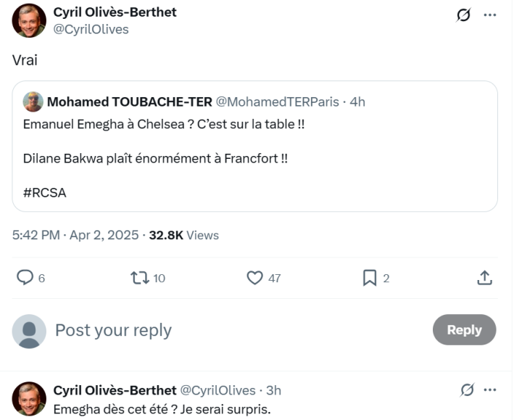
Task: Open more options on reply tweet
Action: tap(490, 390)
